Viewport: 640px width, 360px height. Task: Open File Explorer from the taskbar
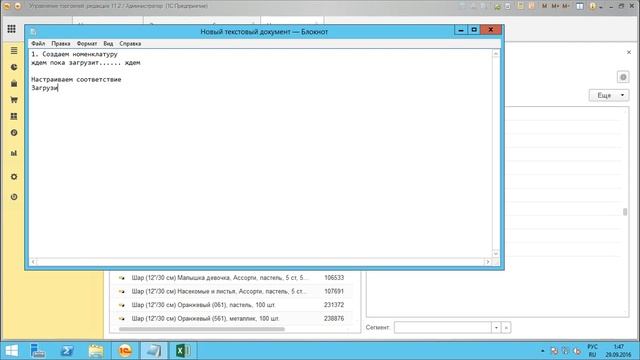coord(96,351)
